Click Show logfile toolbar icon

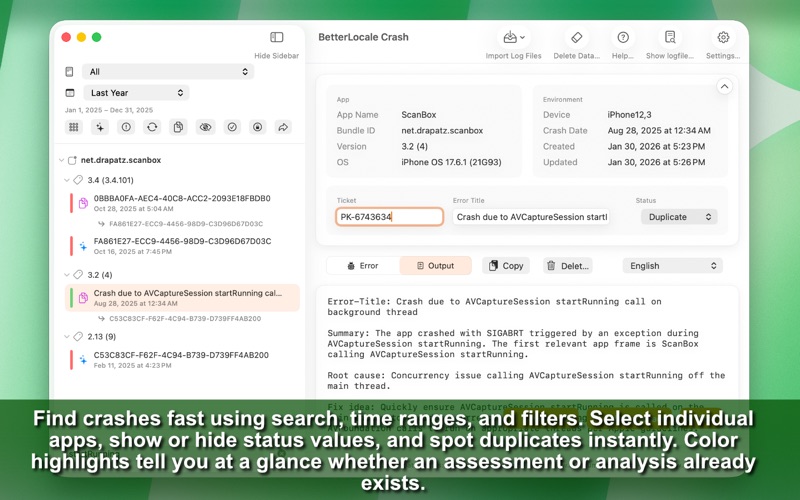coord(670,37)
